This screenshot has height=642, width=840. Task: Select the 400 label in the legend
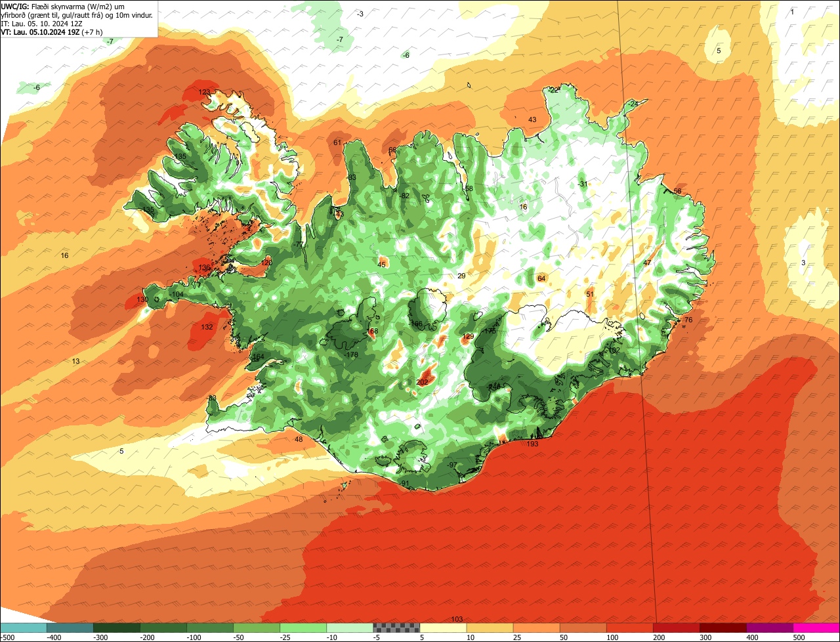click(x=753, y=637)
